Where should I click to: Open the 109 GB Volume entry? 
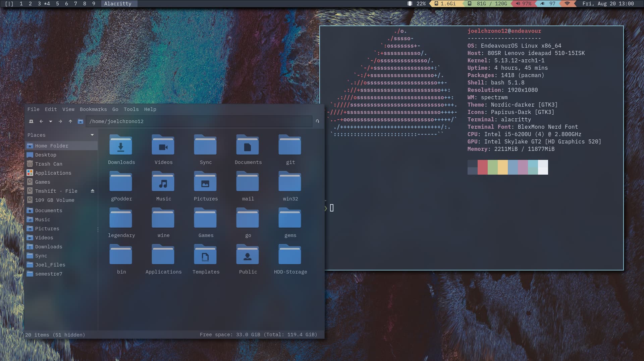61,200
